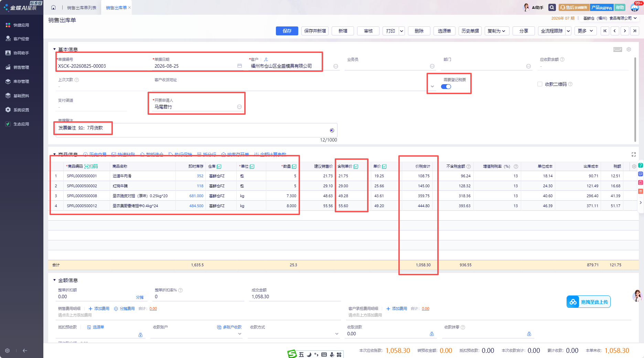Expand product table to fullscreen
Screen dimensions: 644x358
tap(634, 155)
